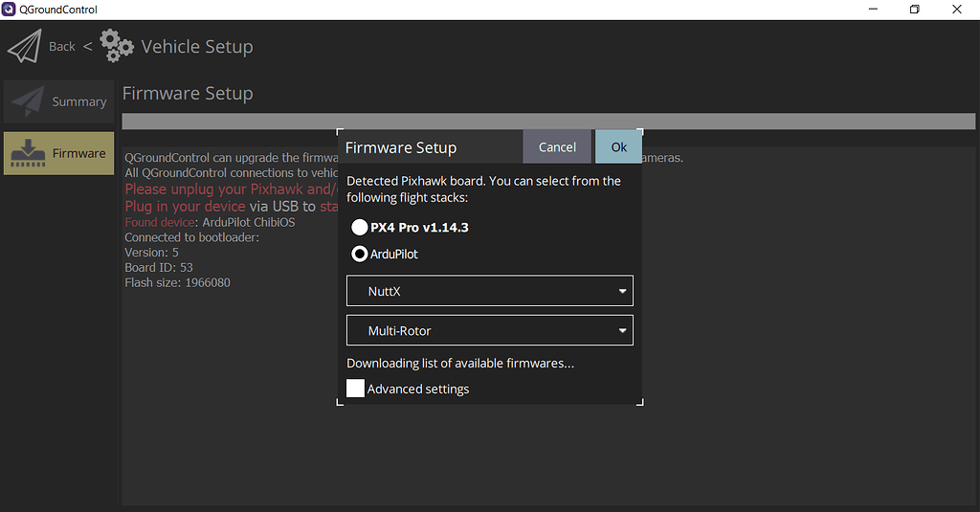This screenshot has height=512, width=980.
Task: Click the 'Connected to bootloader:' line
Action: tap(191, 237)
